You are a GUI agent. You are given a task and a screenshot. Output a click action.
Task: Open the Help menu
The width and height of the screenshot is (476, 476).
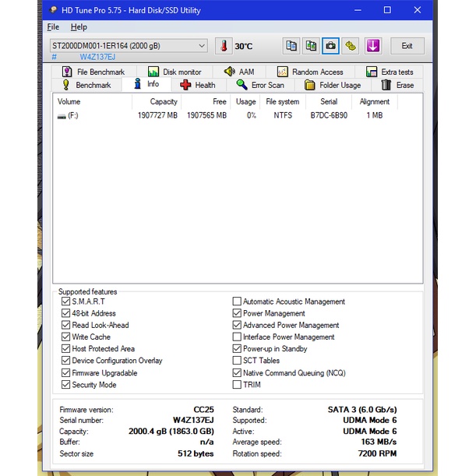pos(79,26)
